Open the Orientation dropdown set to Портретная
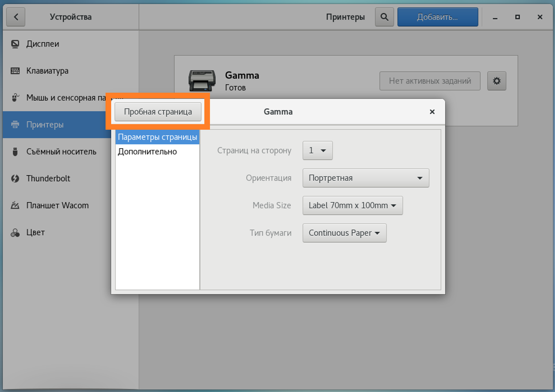The height and width of the screenshot is (392, 555). coord(366,178)
